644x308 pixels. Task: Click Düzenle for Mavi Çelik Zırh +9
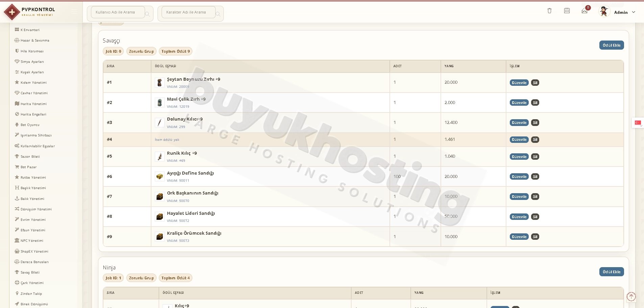[x=519, y=103]
